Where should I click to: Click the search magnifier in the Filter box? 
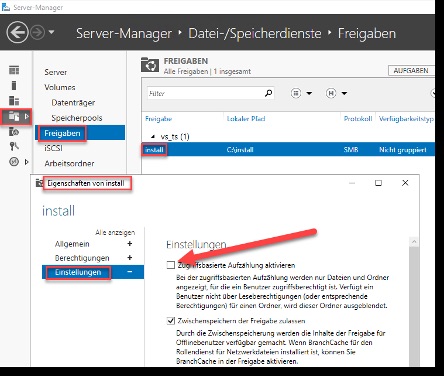(x=268, y=93)
